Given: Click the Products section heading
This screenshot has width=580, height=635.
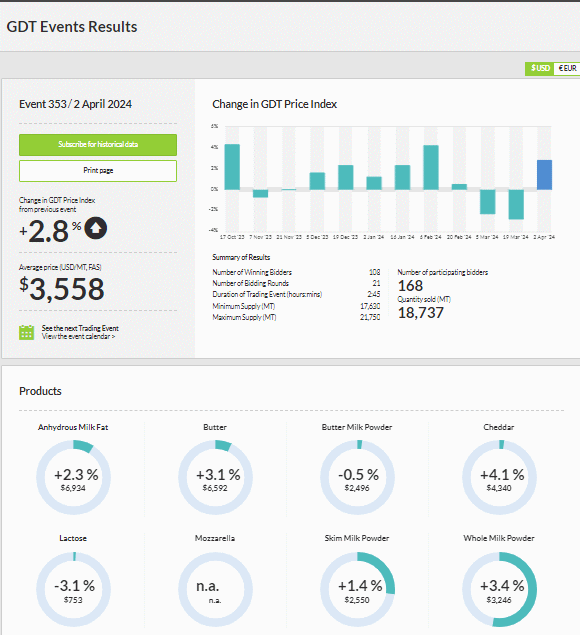Looking at the screenshot, I should coord(41,391).
